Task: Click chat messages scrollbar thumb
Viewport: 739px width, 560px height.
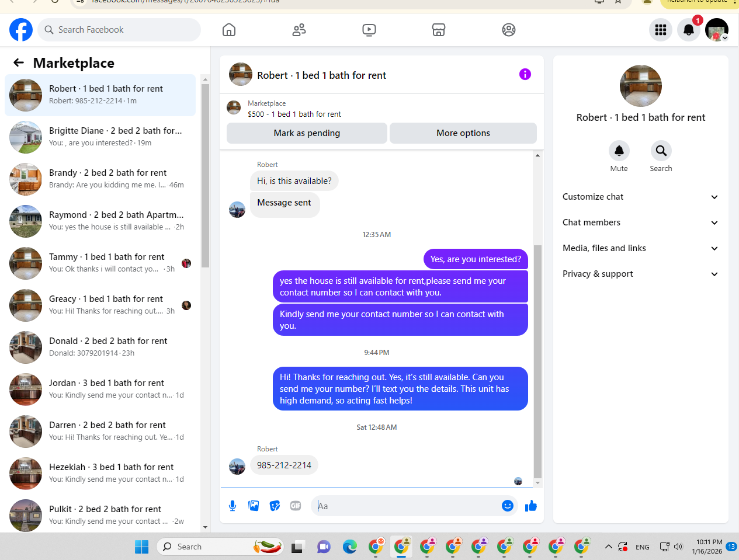Action: [x=537, y=361]
